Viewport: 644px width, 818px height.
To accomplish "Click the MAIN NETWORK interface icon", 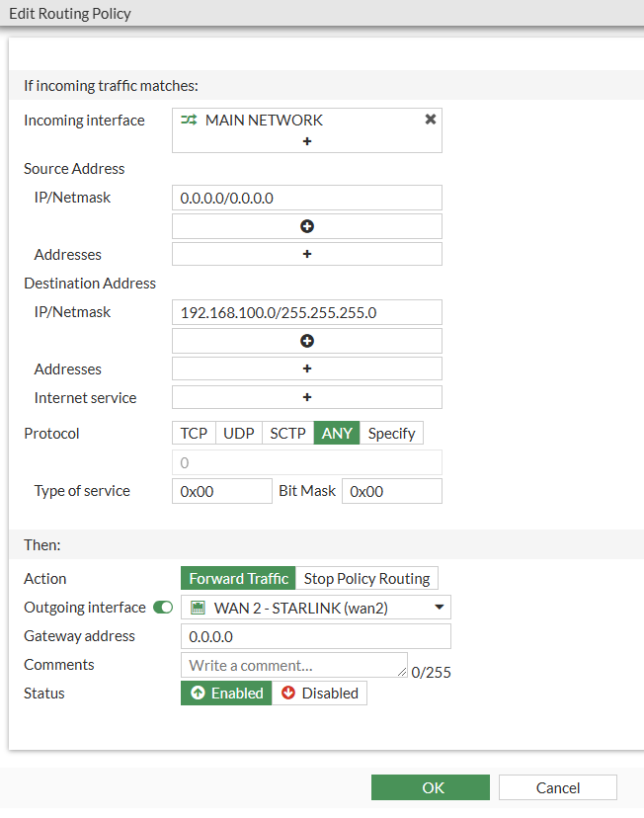I will pyautogui.click(x=189, y=121).
